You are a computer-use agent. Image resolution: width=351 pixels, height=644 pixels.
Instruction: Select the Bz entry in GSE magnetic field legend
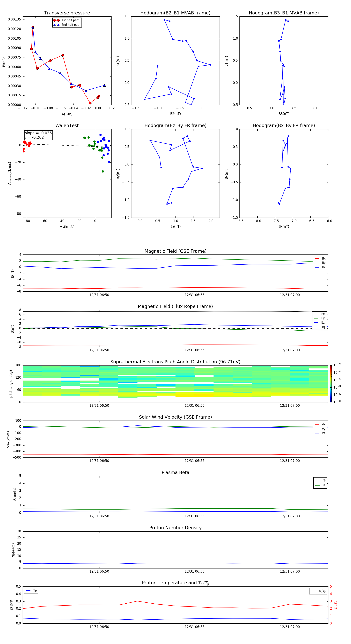click(x=320, y=267)
